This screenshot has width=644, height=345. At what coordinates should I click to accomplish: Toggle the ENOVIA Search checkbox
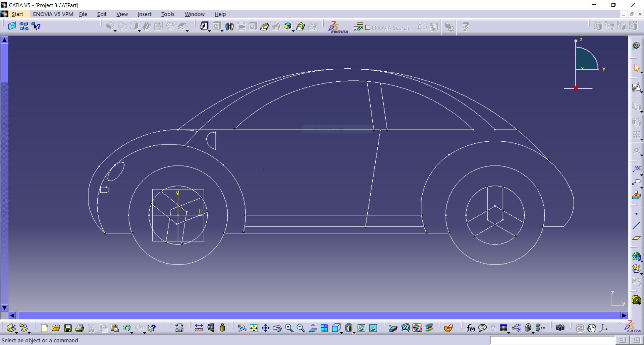(368, 27)
